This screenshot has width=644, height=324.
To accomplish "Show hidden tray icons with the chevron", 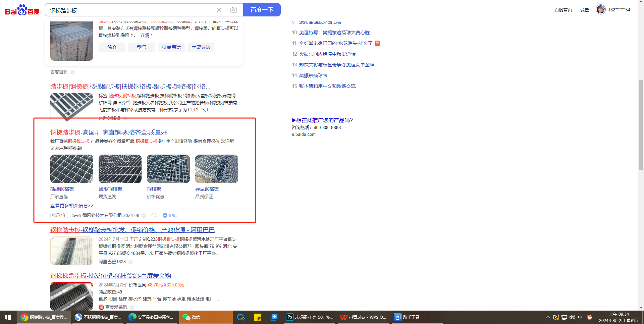I will [x=548, y=317].
